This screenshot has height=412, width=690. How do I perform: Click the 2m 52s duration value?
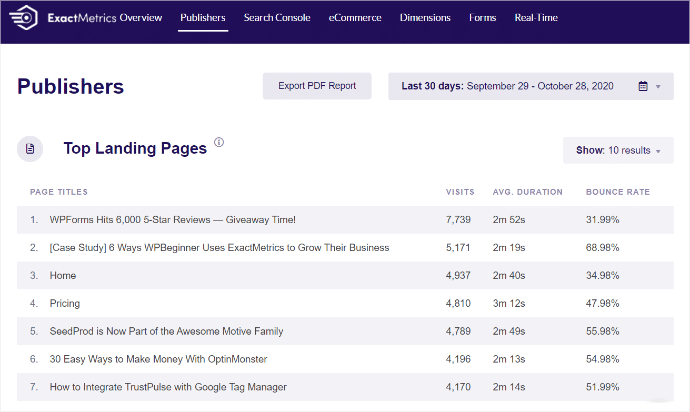point(509,220)
